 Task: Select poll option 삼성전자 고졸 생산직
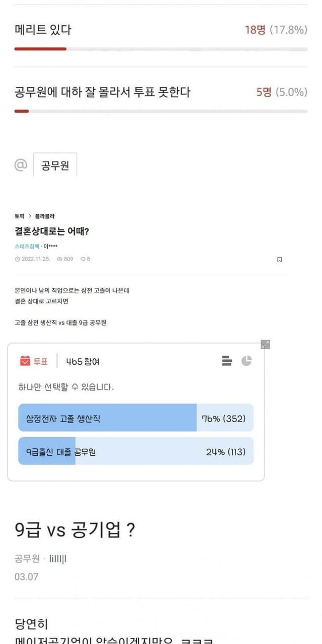135,418
